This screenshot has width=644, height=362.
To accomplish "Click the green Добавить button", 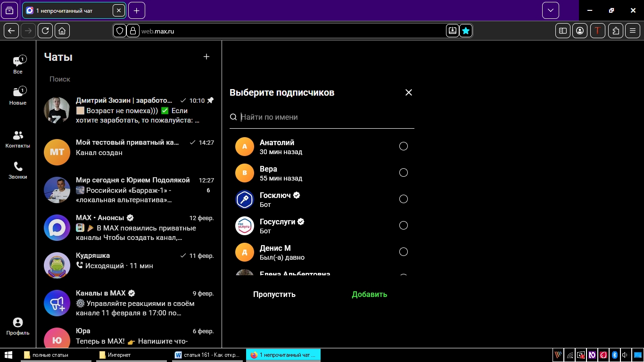I will pos(369,294).
